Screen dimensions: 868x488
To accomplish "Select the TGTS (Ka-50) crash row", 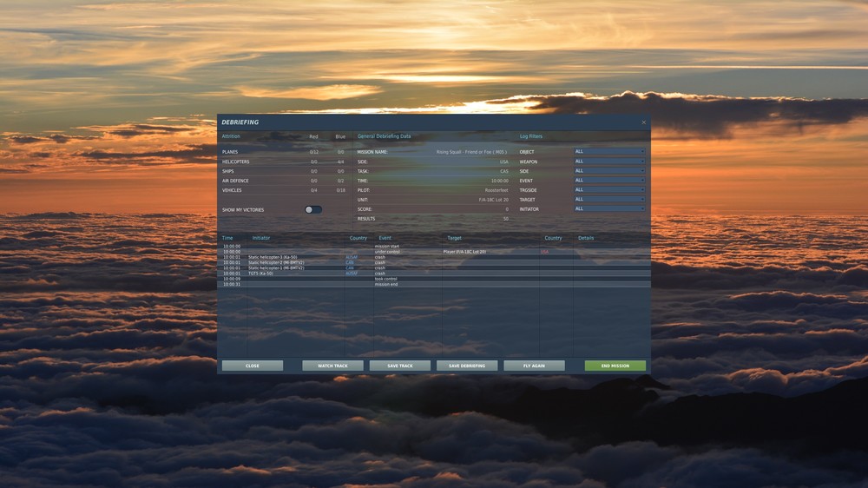I will click(434, 273).
